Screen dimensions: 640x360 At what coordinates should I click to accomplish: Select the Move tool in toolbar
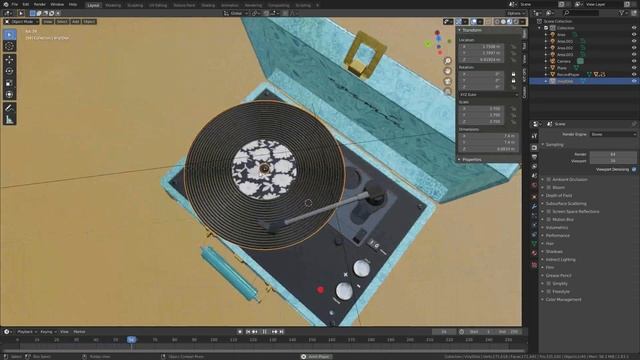(x=9, y=60)
